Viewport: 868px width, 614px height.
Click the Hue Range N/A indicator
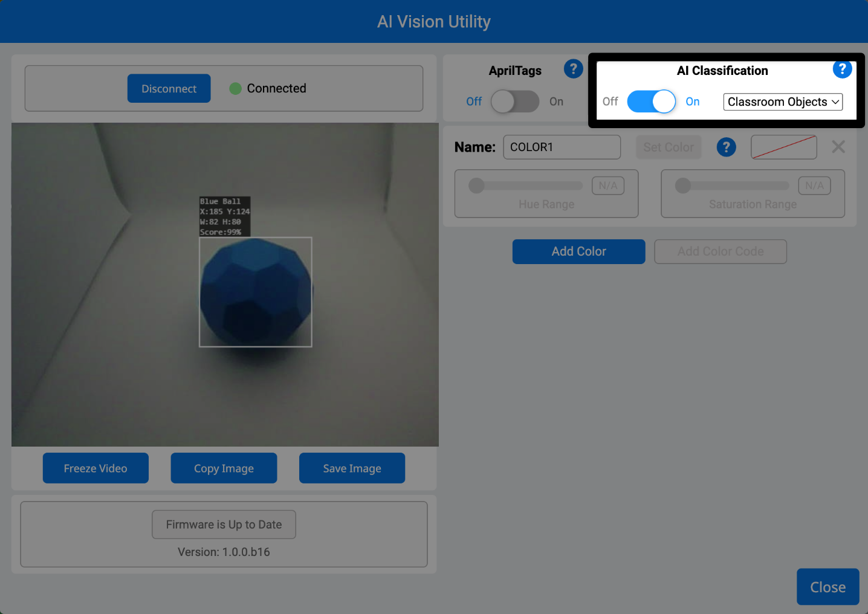coord(608,186)
